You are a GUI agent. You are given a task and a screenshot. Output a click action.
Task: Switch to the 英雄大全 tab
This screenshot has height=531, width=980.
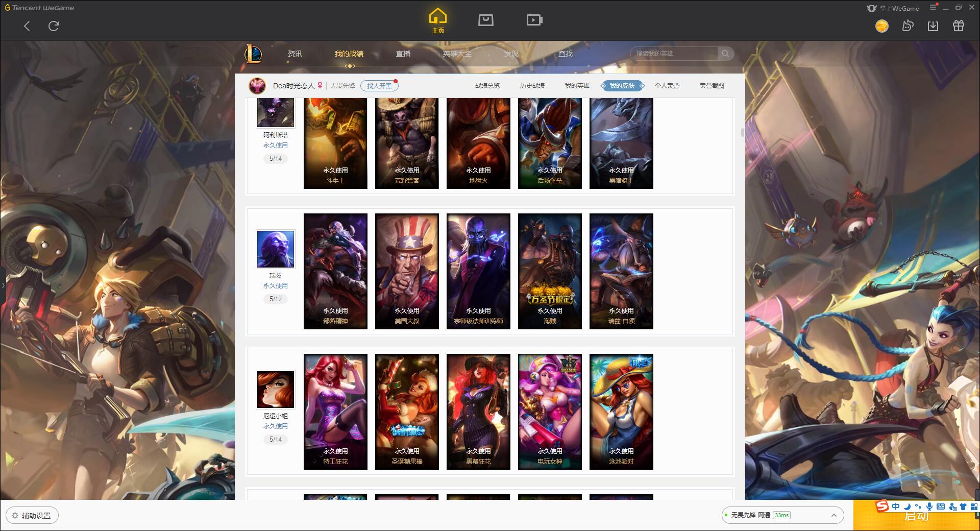click(457, 54)
